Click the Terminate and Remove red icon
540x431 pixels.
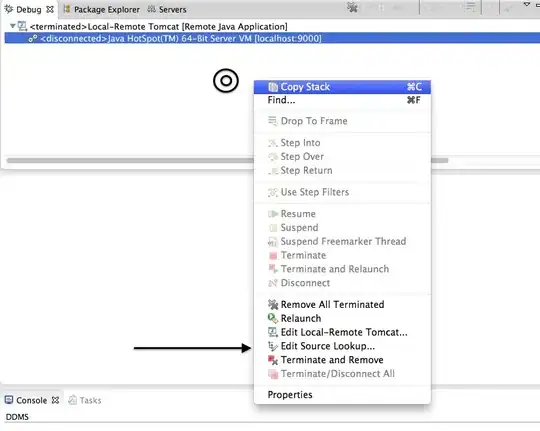click(x=273, y=360)
